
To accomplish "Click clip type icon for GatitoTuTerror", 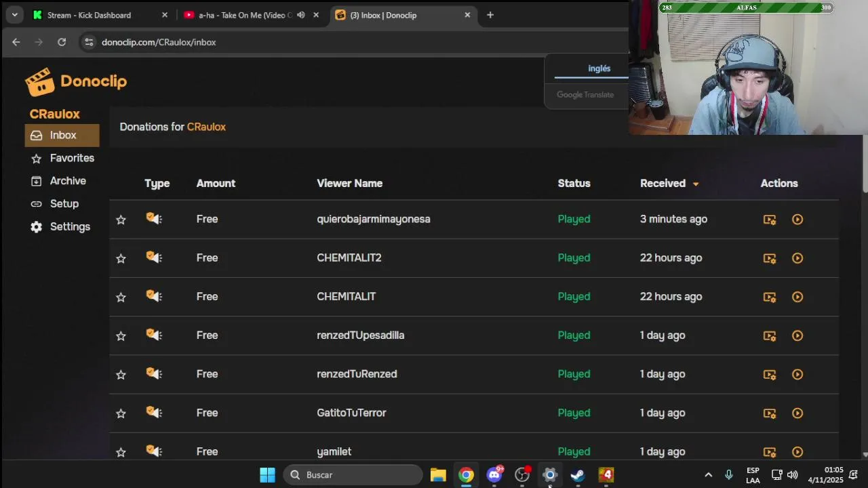I will pos(154,412).
